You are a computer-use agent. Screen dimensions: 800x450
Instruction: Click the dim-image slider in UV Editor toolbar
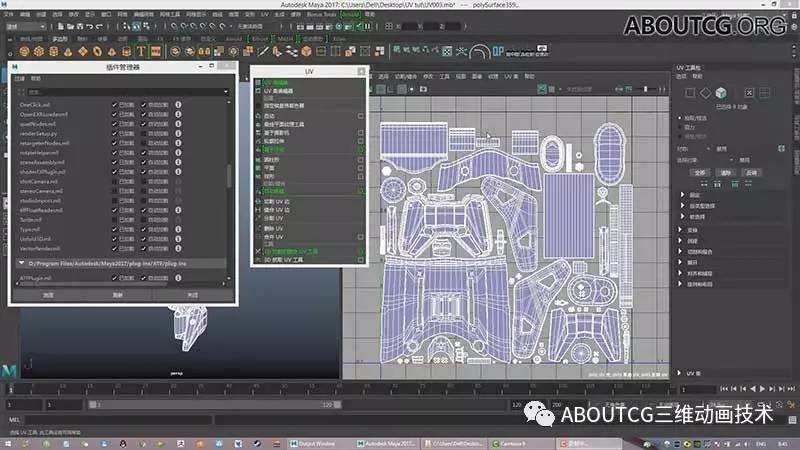[645, 89]
